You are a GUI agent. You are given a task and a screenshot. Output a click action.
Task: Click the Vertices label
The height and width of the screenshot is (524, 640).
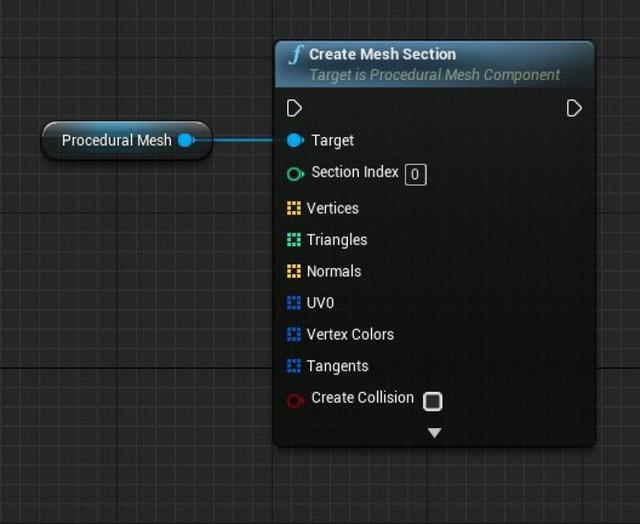(333, 209)
